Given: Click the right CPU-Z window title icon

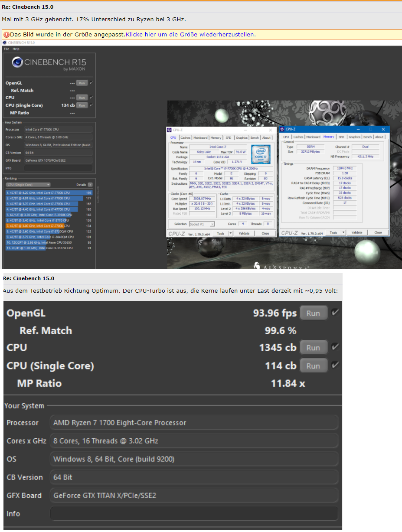Looking at the screenshot, I should click(282, 129).
